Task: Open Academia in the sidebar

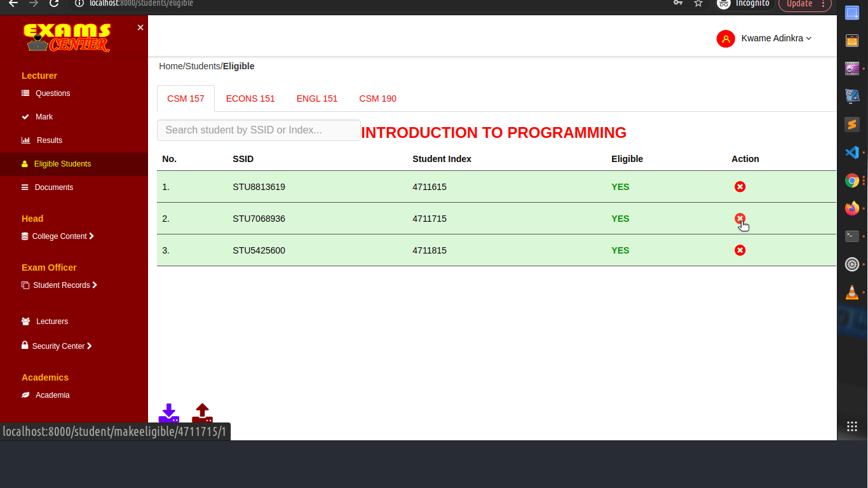Action: tap(53, 395)
